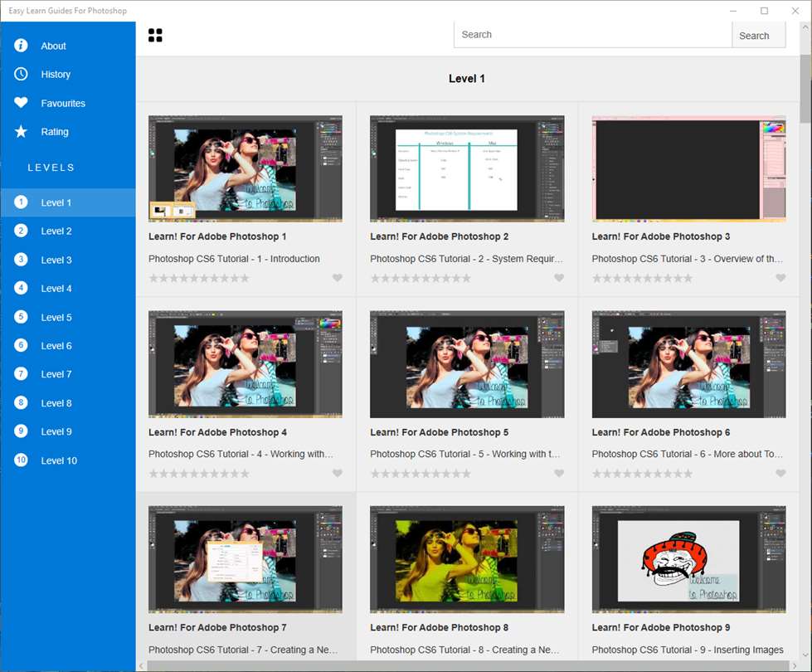Select Level 3 in the sidebar

68,260
